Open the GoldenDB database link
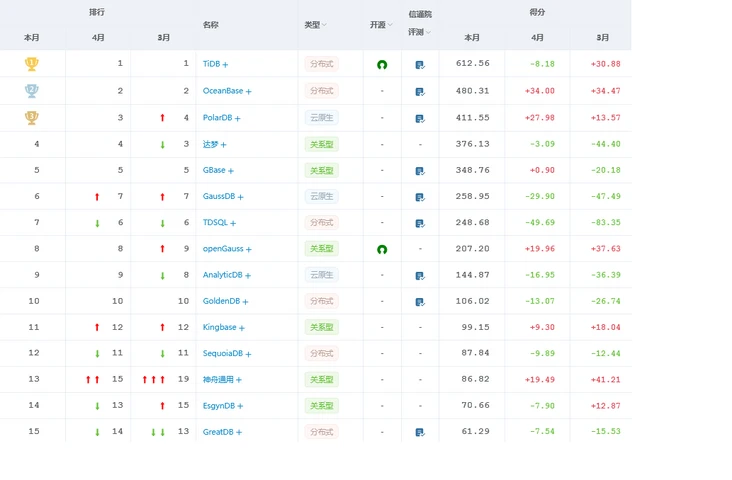This screenshot has width=732, height=480. point(221,301)
